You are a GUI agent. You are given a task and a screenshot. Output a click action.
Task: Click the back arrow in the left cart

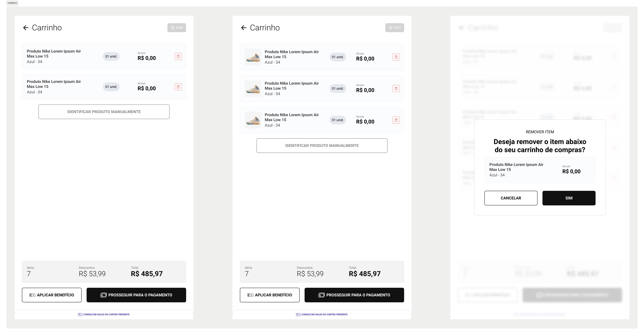26,28
